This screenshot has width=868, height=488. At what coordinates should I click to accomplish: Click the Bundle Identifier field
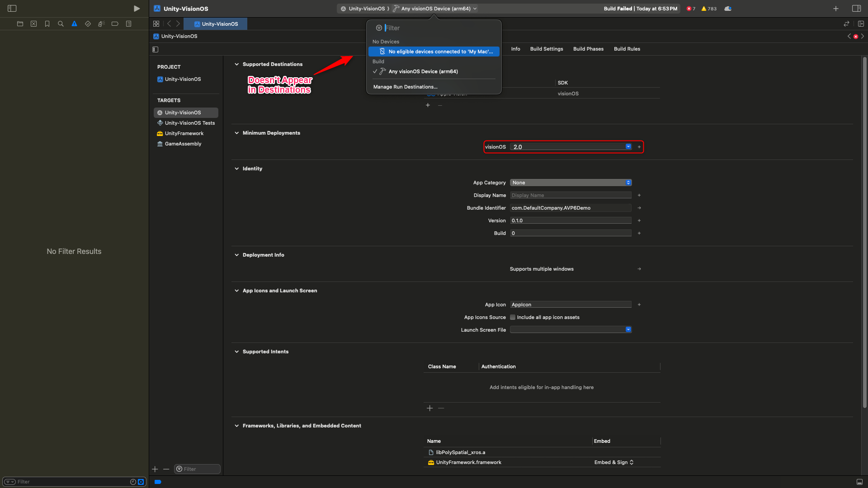point(571,208)
